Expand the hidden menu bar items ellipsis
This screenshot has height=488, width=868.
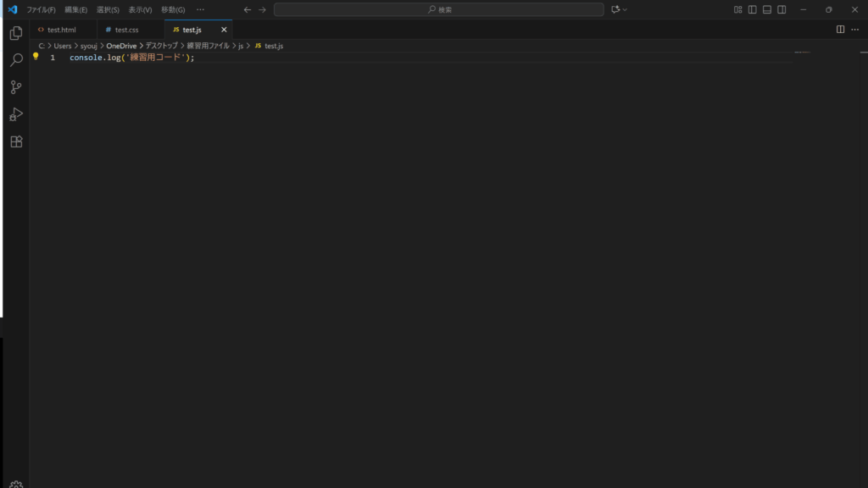pyautogui.click(x=200, y=9)
